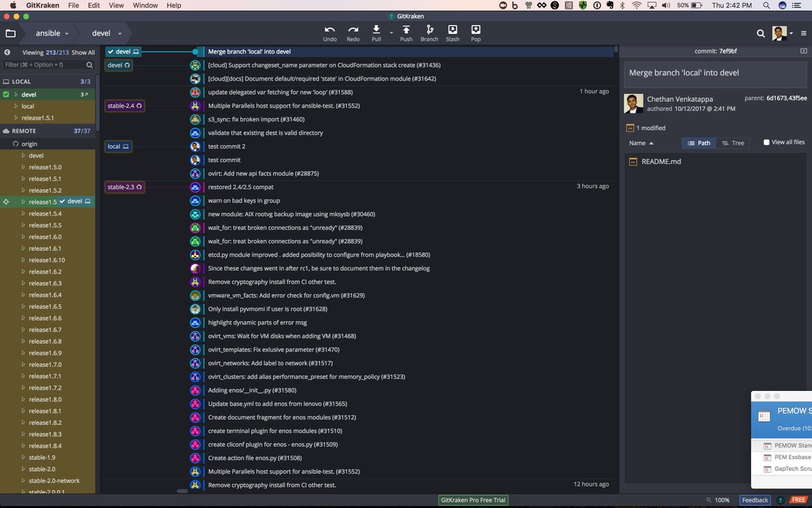Select release1.5.1 under LOCAL
812x508 pixels.
pos(47,118)
